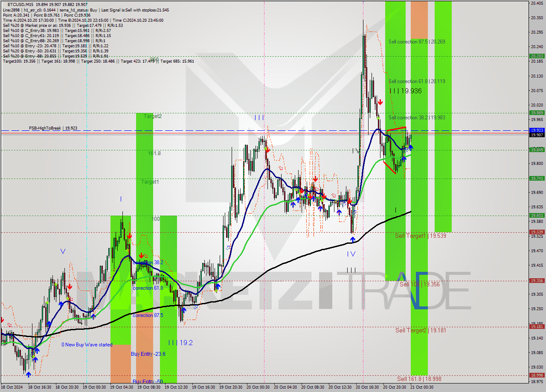The image size is (546, 392).
Task: Select the green Target1 label
Action: [x=150, y=182]
